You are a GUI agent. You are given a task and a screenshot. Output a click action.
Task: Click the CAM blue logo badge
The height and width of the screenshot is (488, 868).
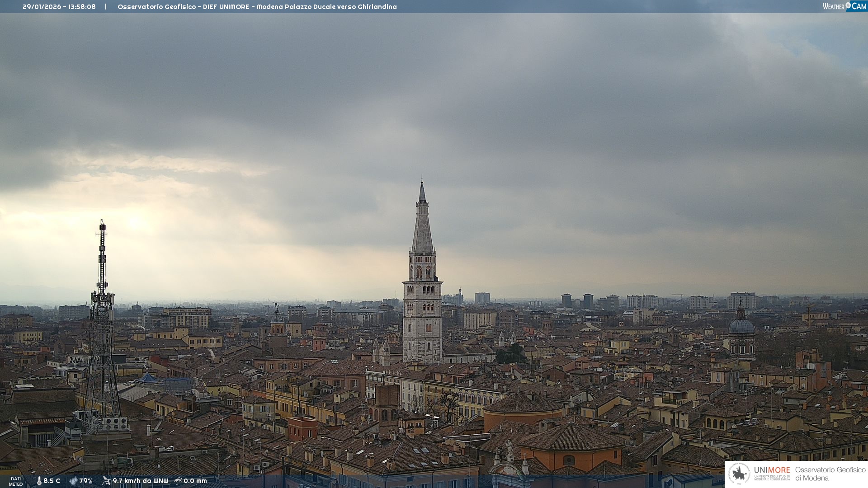point(859,6)
